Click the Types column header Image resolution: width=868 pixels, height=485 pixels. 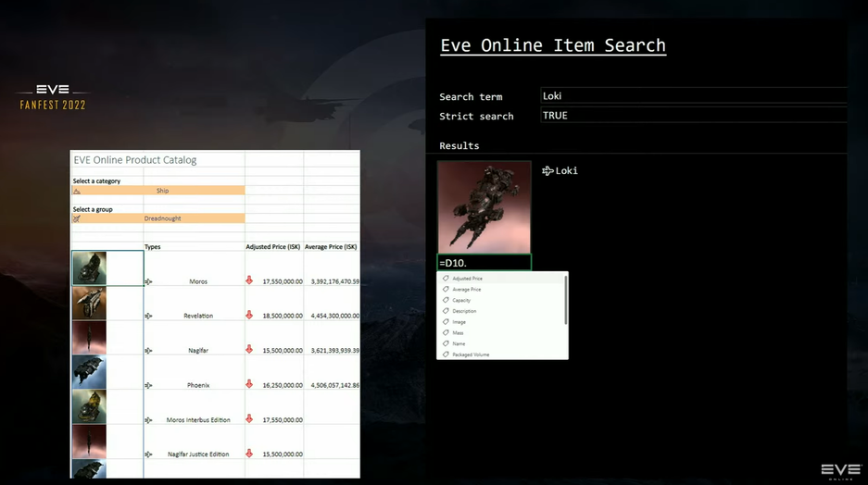[152, 246]
